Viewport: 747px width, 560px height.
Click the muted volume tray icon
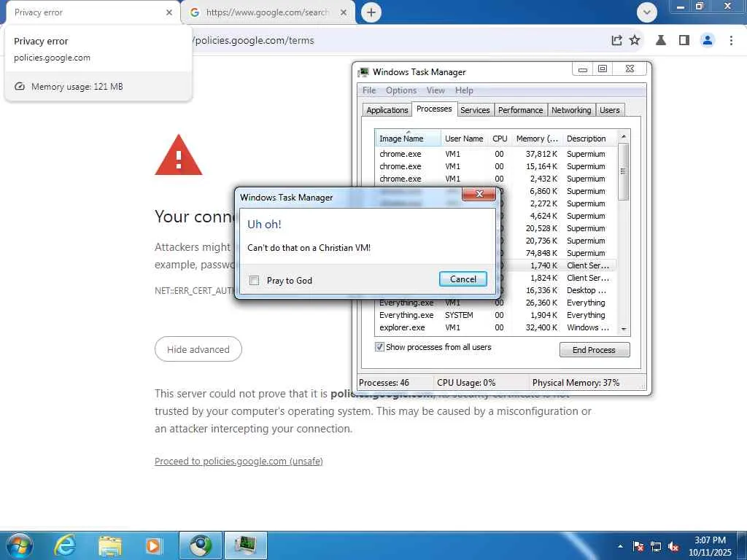(673, 547)
